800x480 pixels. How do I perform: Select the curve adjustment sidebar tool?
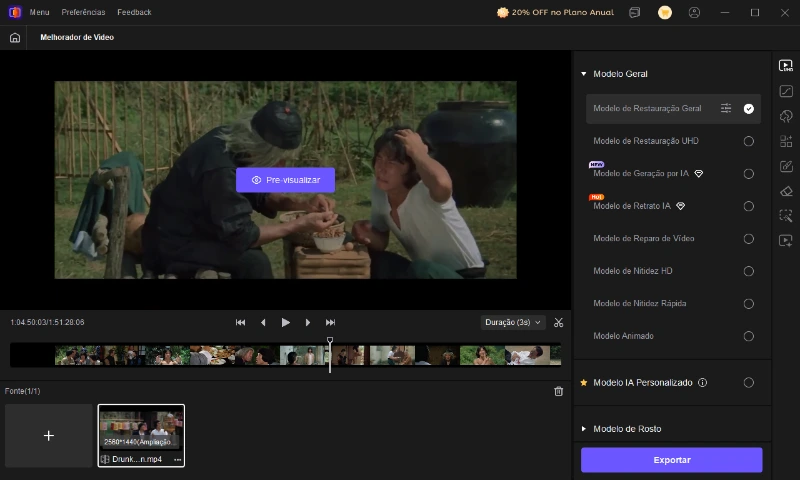tap(786, 91)
